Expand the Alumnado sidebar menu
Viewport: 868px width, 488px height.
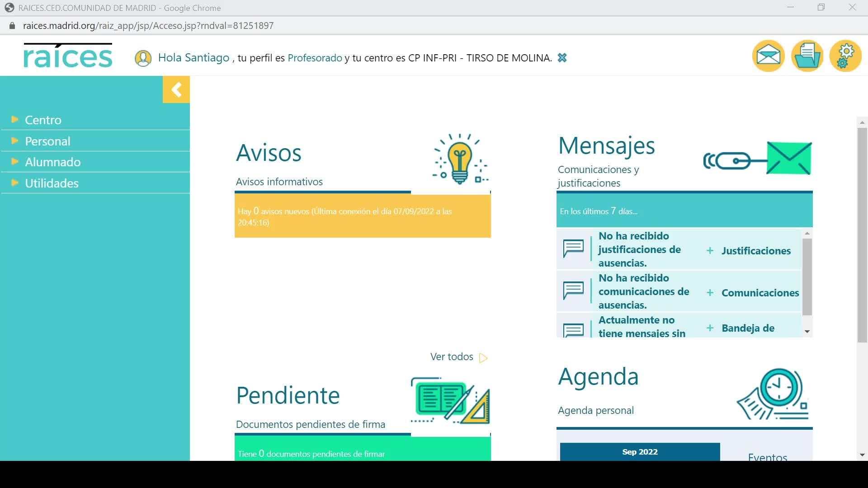pos(52,162)
